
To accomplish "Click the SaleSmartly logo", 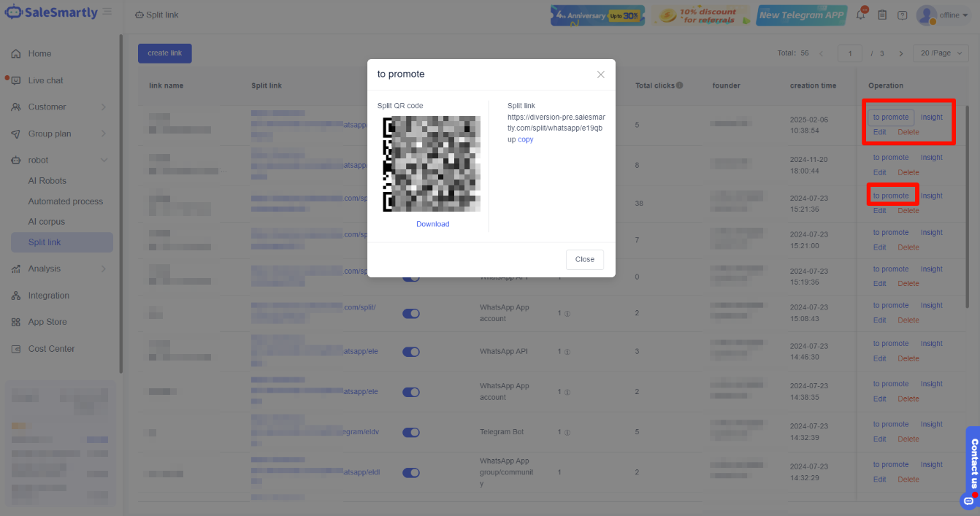I will pos(51,13).
